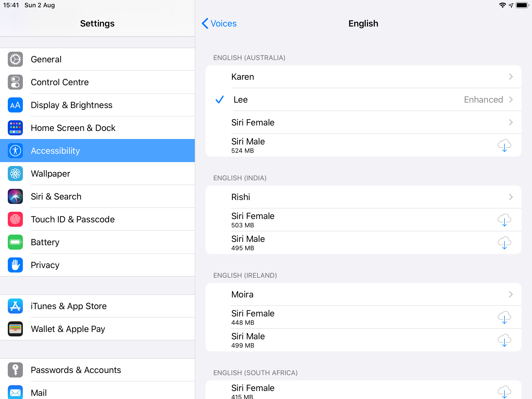Tap the Touch ID & Passcode fingerprint icon
The height and width of the screenshot is (399, 532).
[x=15, y=219]
